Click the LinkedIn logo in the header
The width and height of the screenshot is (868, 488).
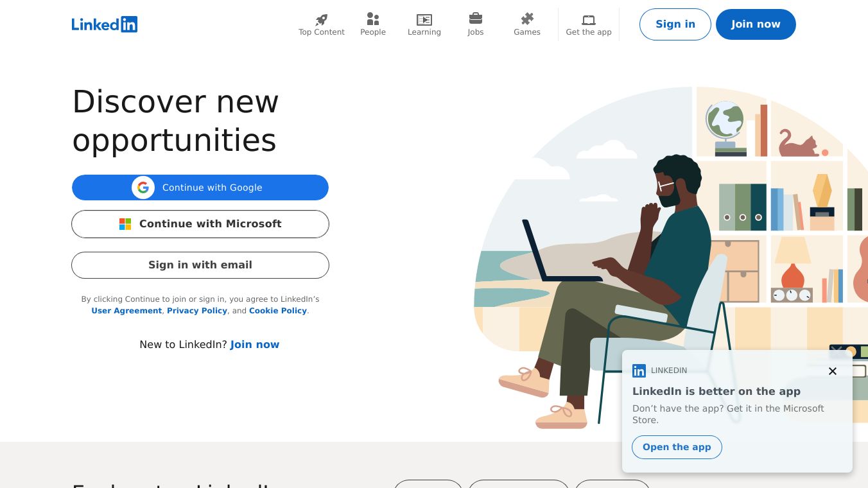click(105, 24)
